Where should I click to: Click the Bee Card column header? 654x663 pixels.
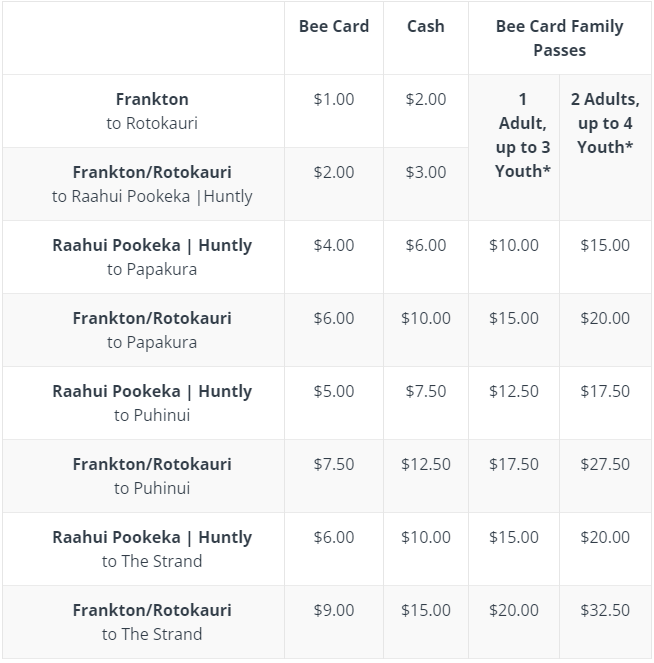coord(333,26)
